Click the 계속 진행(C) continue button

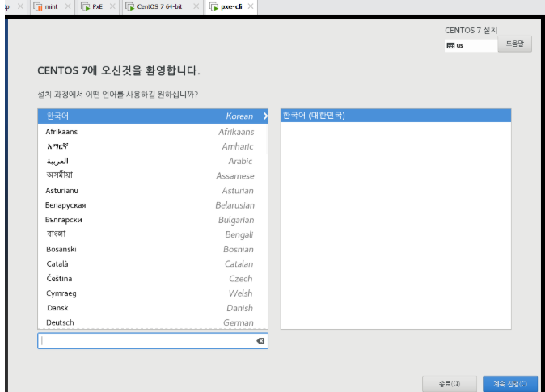point(510,384)
